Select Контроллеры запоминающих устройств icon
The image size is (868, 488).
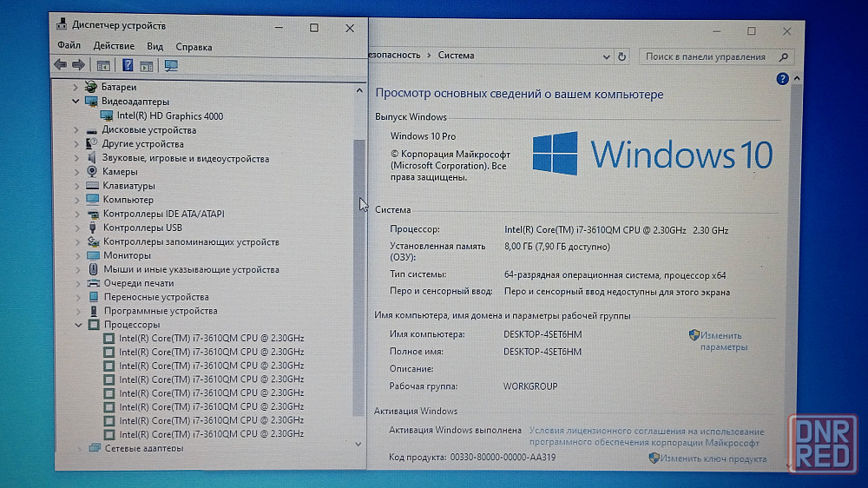93,241
